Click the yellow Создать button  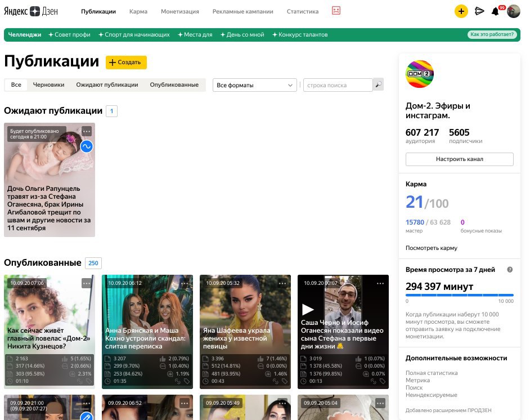click(x=126, y=62)
